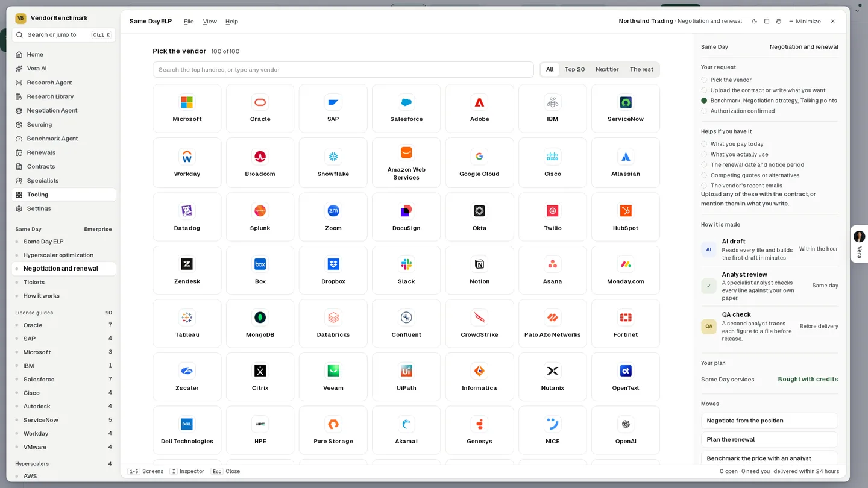This screenshot has height=488, width=868.
Task: Switch to the Next tier filter tab
Action: coord(607,69)
